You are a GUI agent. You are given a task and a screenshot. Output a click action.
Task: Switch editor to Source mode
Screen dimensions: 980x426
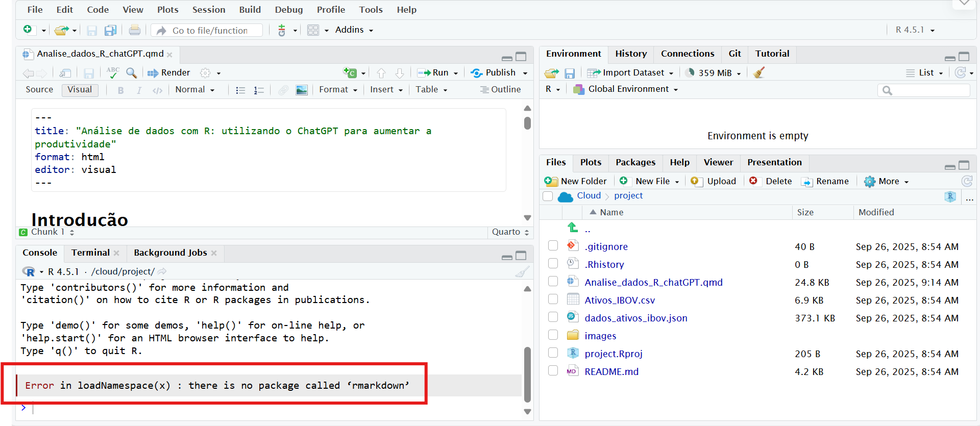[x=39, y=90]
